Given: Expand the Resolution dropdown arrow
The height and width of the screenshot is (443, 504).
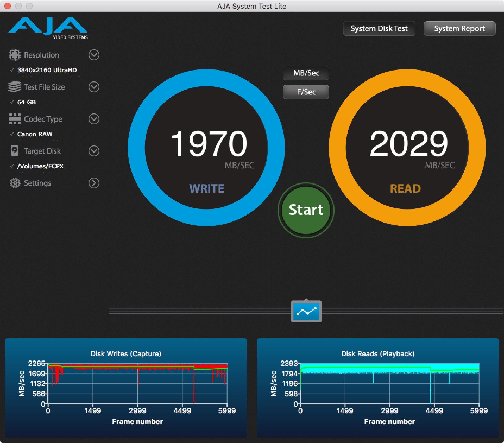Looking at the screenshot, I should coord(94,55).
